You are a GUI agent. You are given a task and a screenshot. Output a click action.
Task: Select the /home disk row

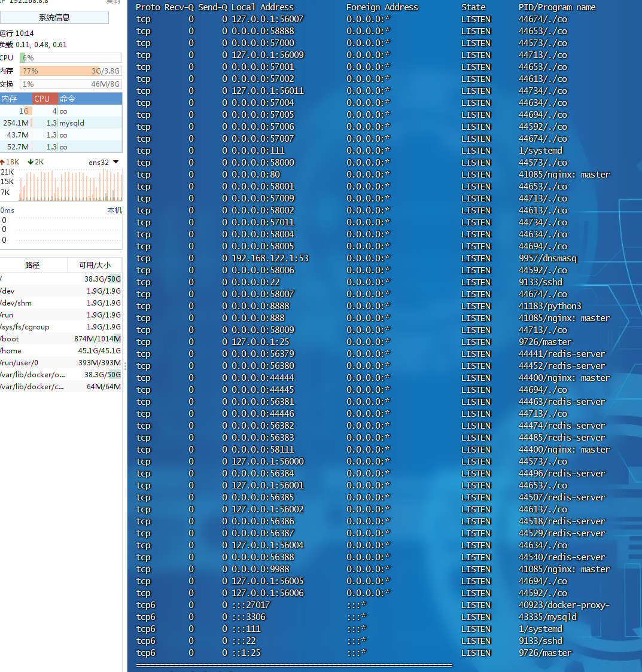[61, 351]
